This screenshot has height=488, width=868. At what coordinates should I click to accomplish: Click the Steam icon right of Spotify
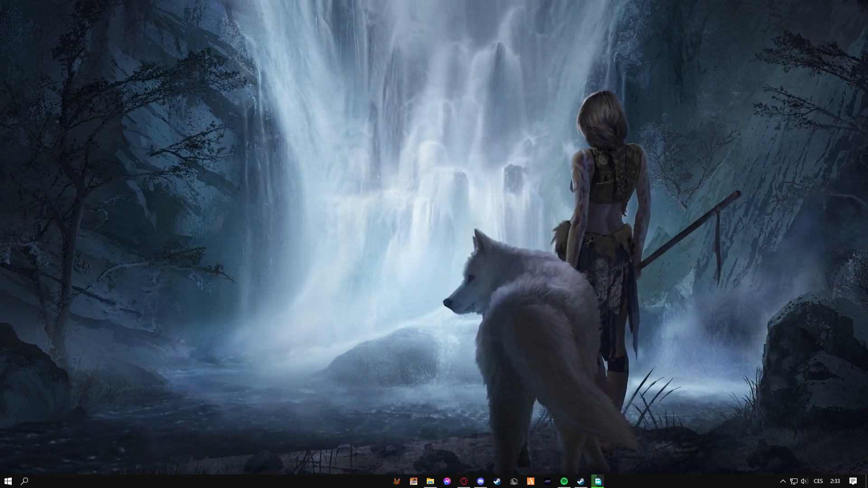tap(581, 481)
